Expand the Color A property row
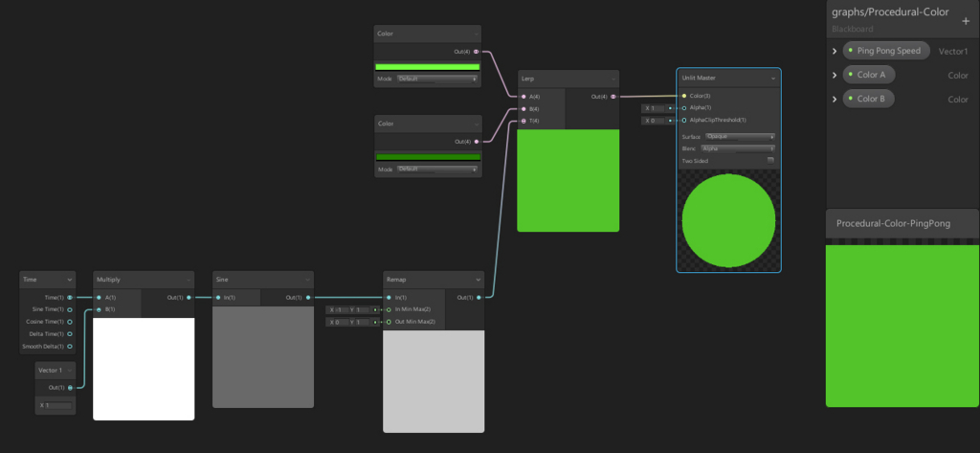980x453 pixels. coord(835,75)
